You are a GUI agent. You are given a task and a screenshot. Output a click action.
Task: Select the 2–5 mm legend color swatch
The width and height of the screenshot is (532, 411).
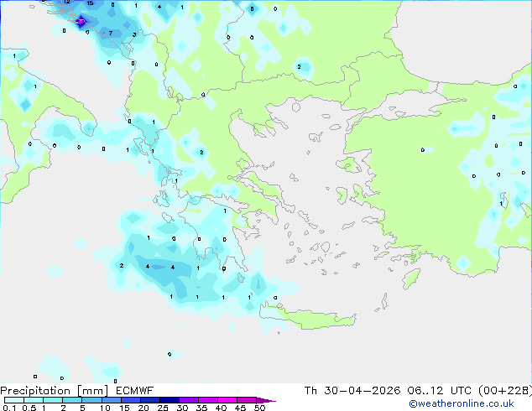(72, 400)
